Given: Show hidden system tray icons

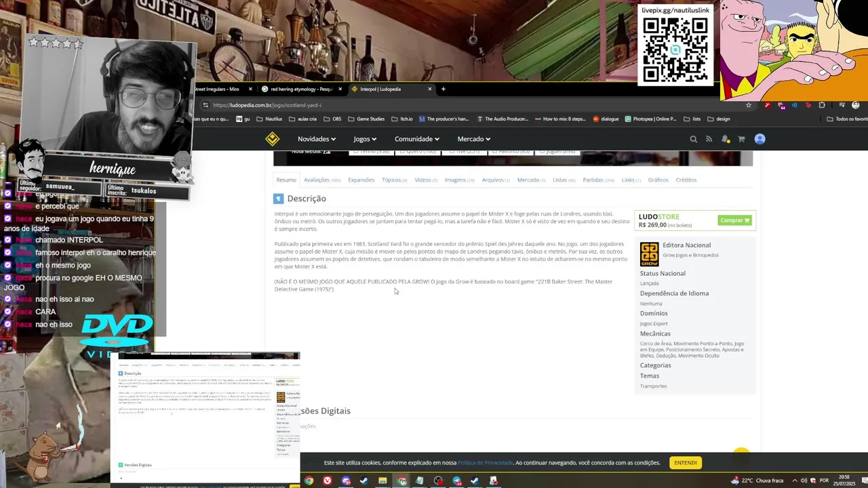Looking at the screenshot, I should [x=795, y=481].
